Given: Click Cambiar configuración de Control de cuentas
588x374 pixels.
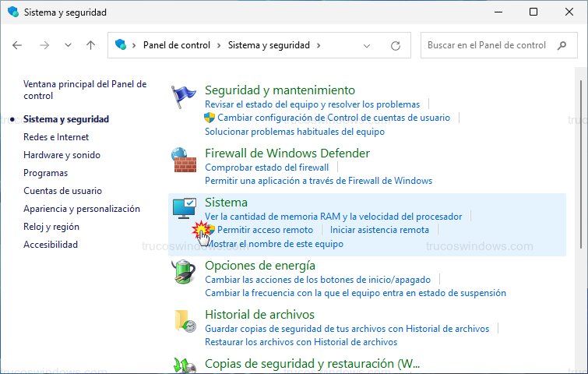Looking at the screenshot, I should pyautogui.click(x=334, y=118).
